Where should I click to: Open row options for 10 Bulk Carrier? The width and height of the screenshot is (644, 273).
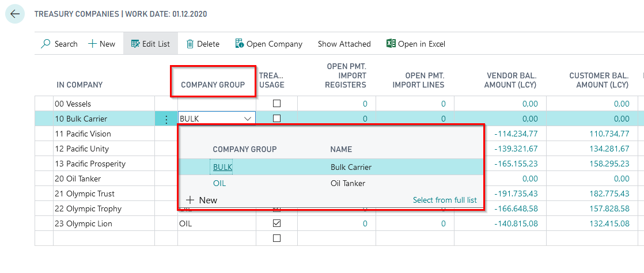166,119
